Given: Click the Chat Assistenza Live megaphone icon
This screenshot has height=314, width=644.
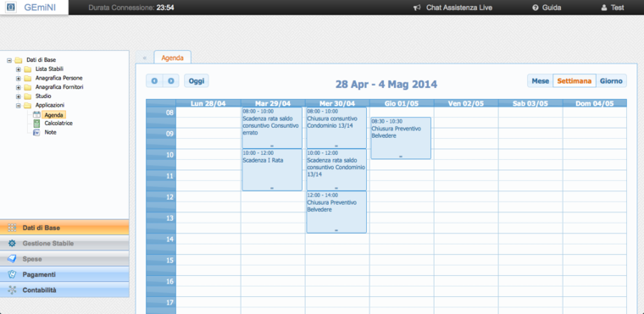Looking at the screenshot, I should 417,8.
